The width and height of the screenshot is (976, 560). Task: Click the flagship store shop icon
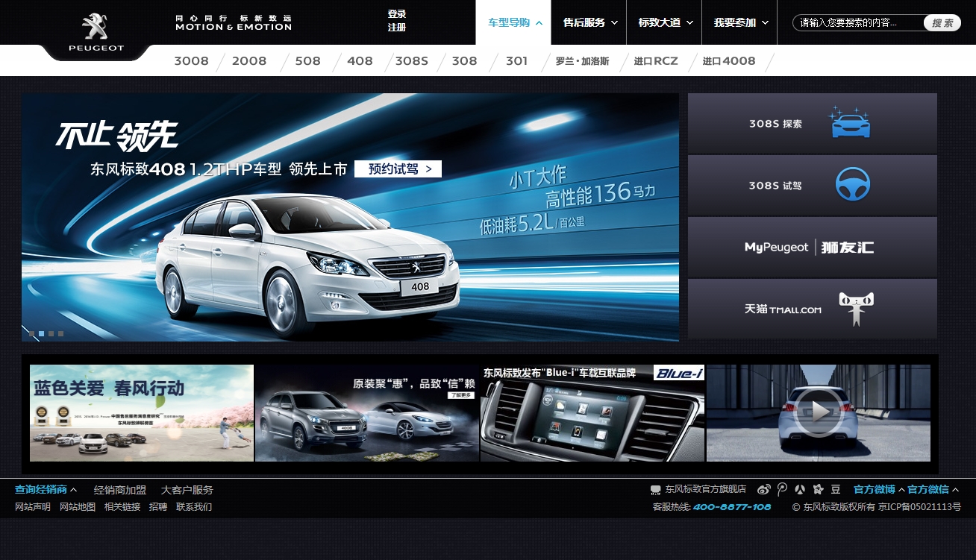pos(655,490)
